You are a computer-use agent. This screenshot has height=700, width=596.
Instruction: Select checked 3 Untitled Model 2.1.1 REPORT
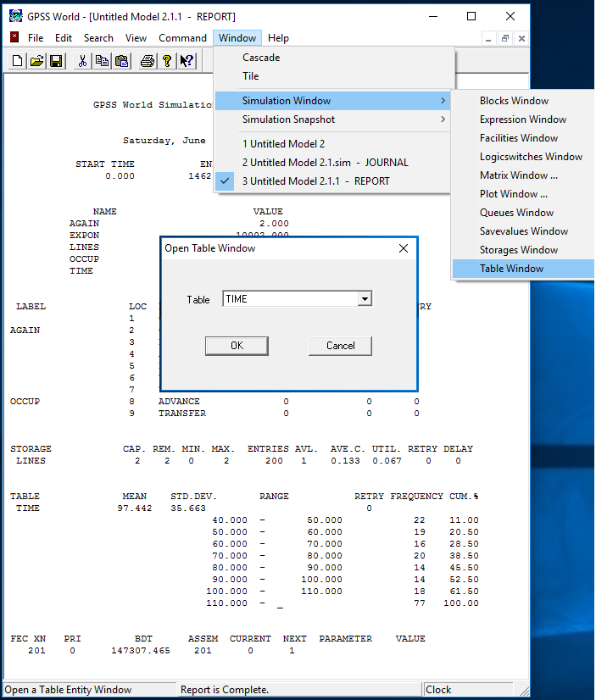pos(332,181)
